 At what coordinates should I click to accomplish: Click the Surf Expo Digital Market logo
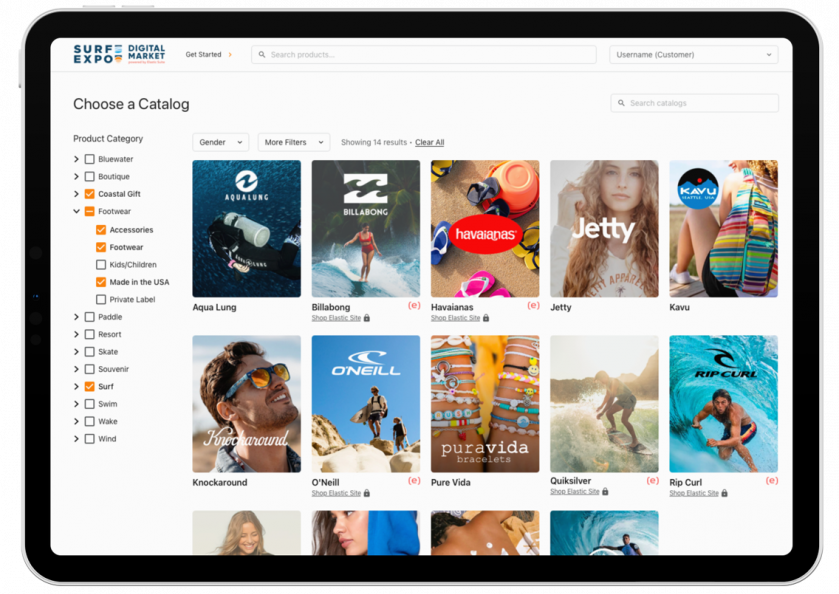[x=119, y=54]
